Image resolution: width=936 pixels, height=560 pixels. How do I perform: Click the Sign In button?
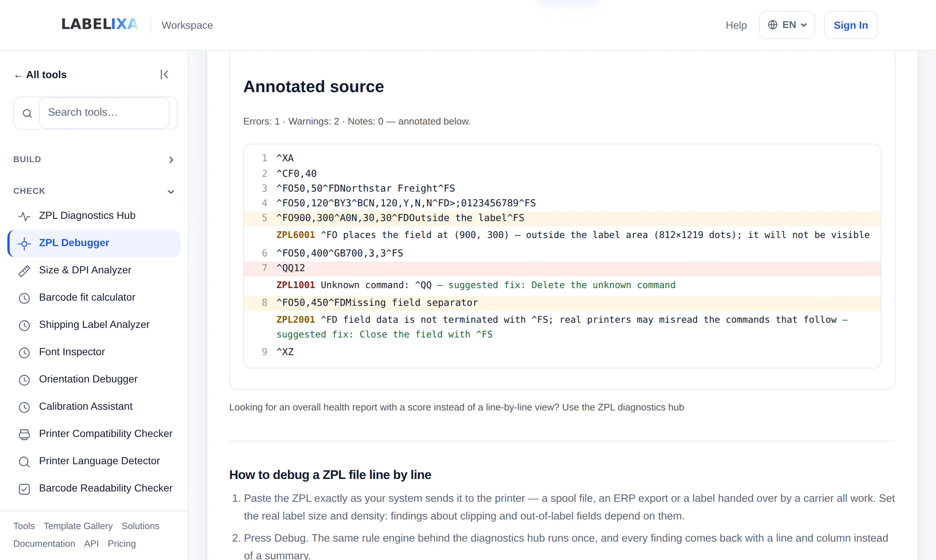tap(851, 25)
